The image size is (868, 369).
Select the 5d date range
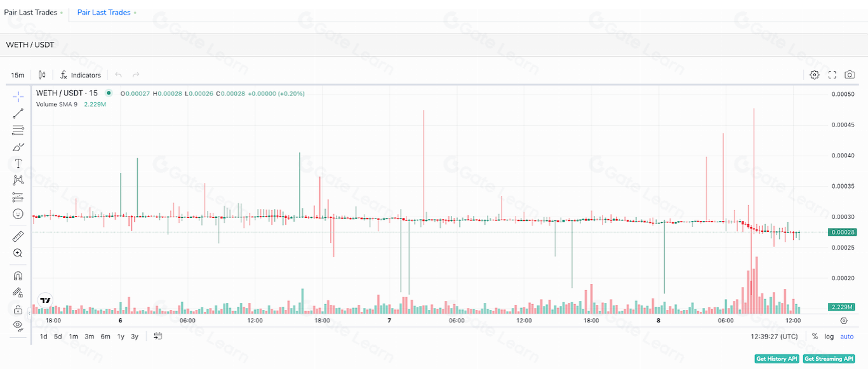(58, 337)
